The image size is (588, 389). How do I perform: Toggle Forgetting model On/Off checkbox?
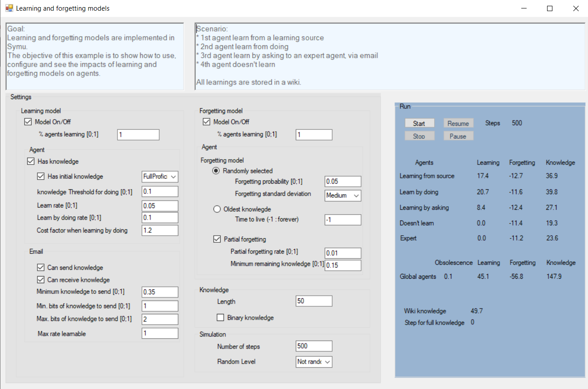pos(206,122)
